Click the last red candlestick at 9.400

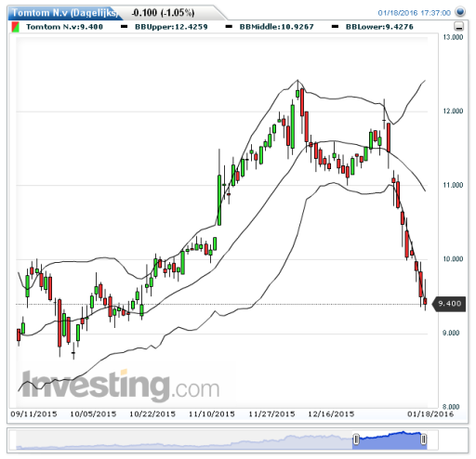[x=425, y=301]
